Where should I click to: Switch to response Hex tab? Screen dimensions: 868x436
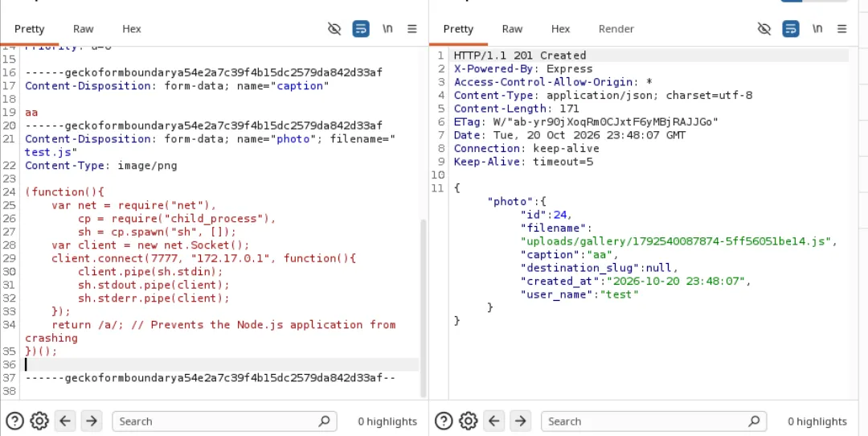(561, 29)
